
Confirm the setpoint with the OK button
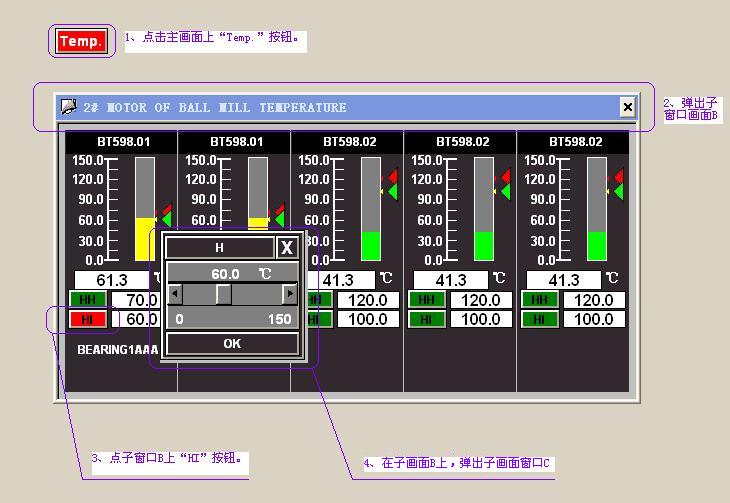click(232, 344)
